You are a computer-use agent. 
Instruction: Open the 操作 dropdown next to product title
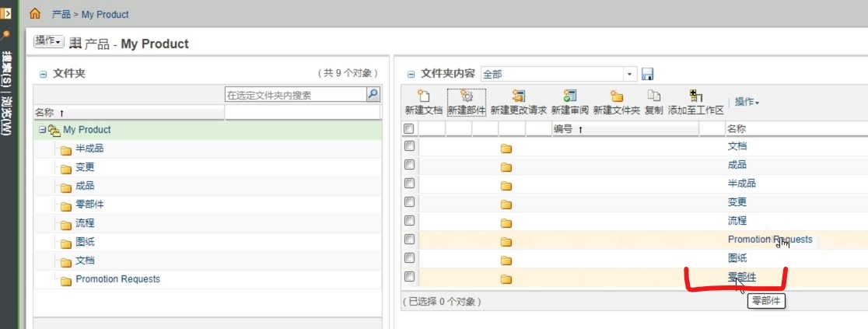[49, 41]
